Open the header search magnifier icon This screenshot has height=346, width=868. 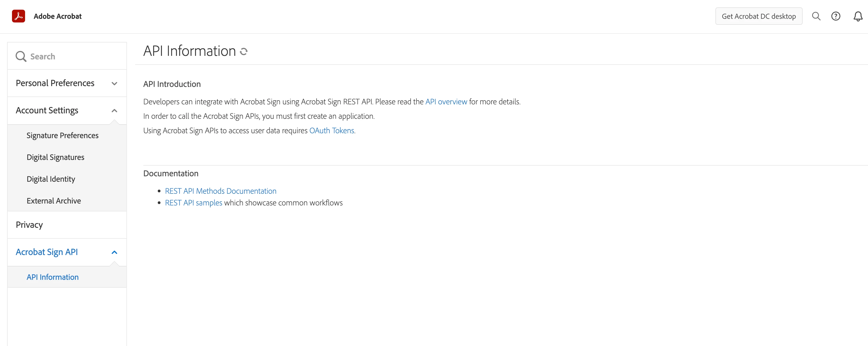click(816, 16)
